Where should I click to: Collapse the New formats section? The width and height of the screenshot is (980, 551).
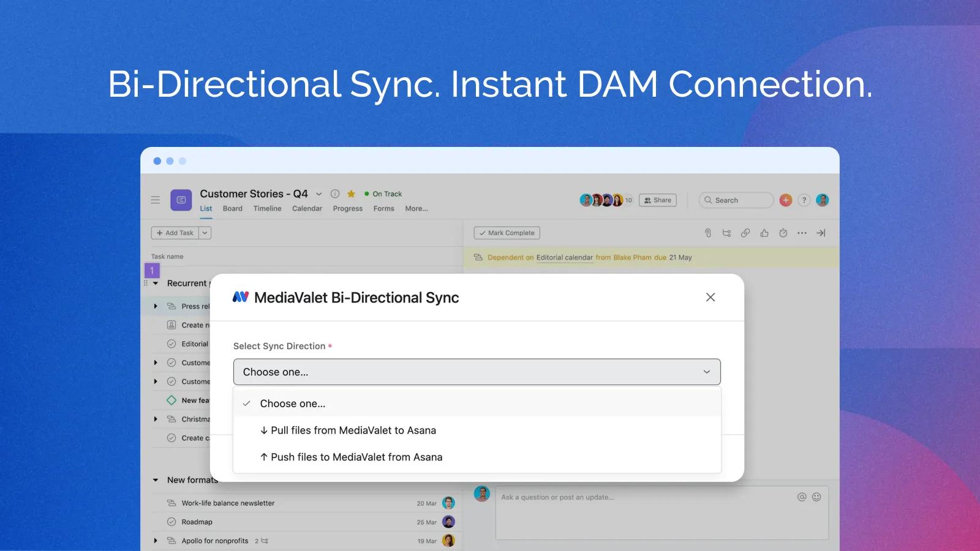pyautogui.click(x=156, y=480)
